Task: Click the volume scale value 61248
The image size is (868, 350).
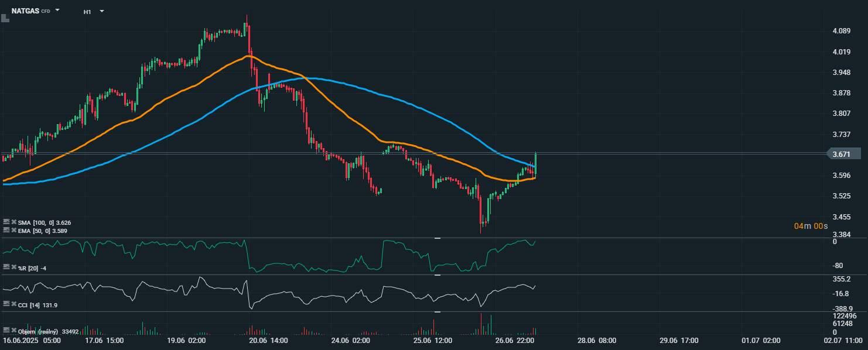Action: pyautogui.click(x=842, y=324)
